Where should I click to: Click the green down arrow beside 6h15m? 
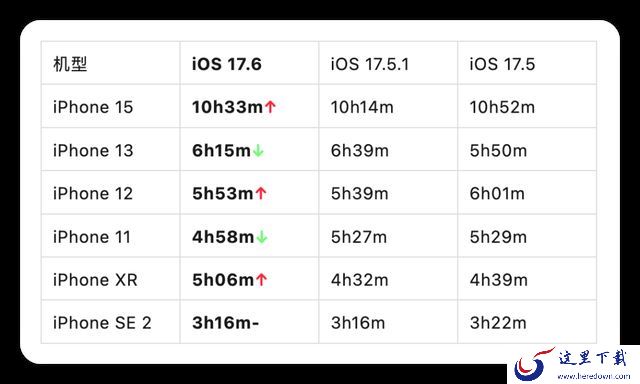[258, 151]
